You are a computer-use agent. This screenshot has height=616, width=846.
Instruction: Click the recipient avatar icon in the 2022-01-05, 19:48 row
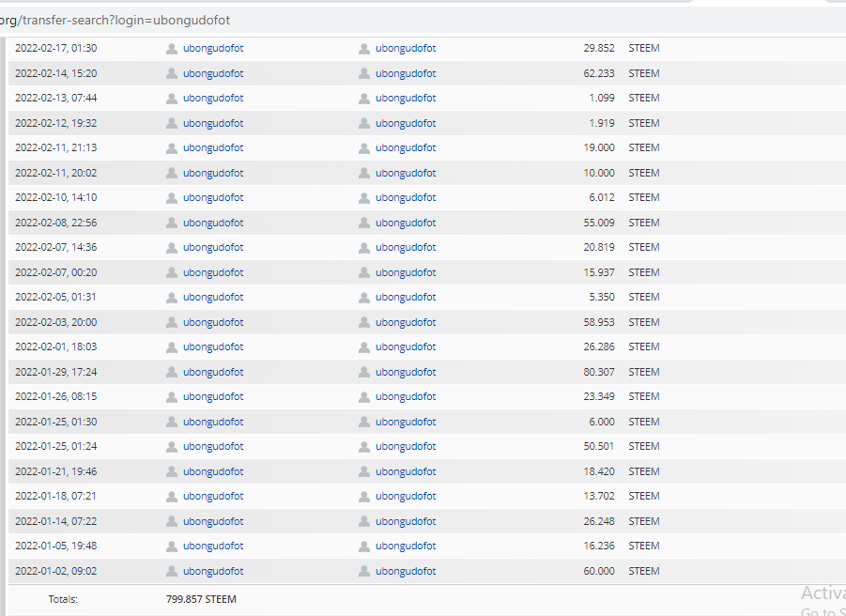(x=364, y=547)
